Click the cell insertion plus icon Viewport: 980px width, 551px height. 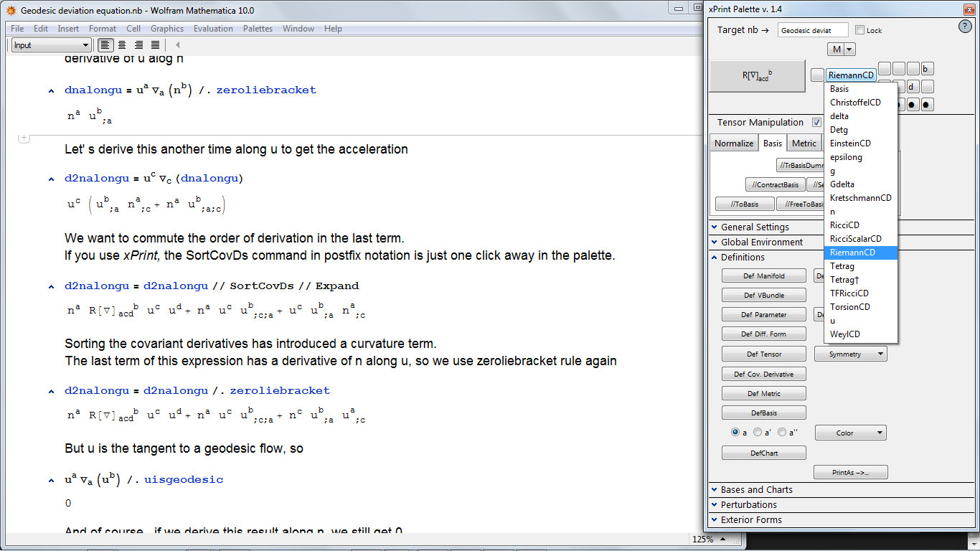[x=23, y=138]
